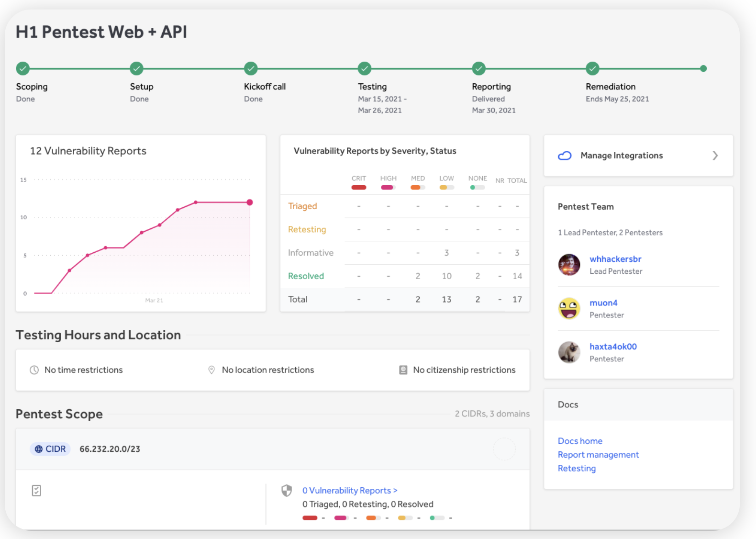Click the red CRIT severity bar in table header
The image size is (756, 539).
pos(359,188)
